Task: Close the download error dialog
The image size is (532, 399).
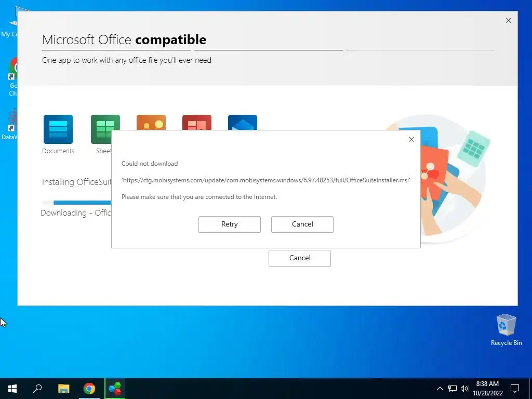Action: [x=411, y=139]
